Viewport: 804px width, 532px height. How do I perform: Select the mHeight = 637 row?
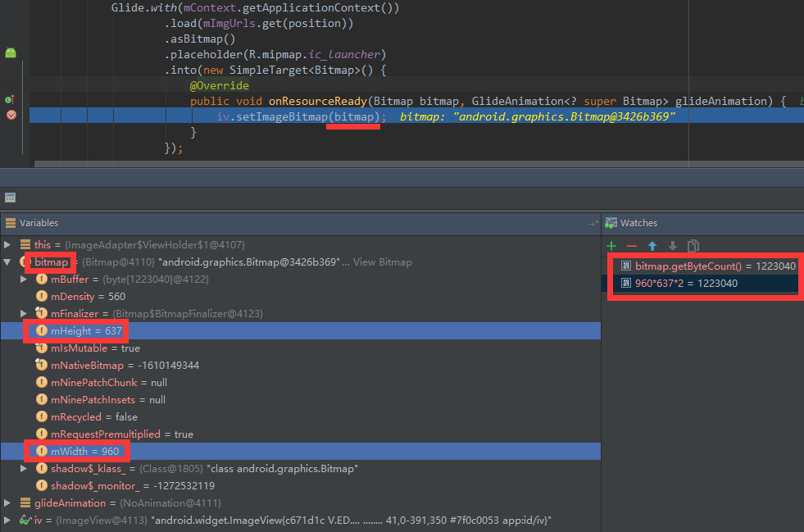[x=301, y=331]
